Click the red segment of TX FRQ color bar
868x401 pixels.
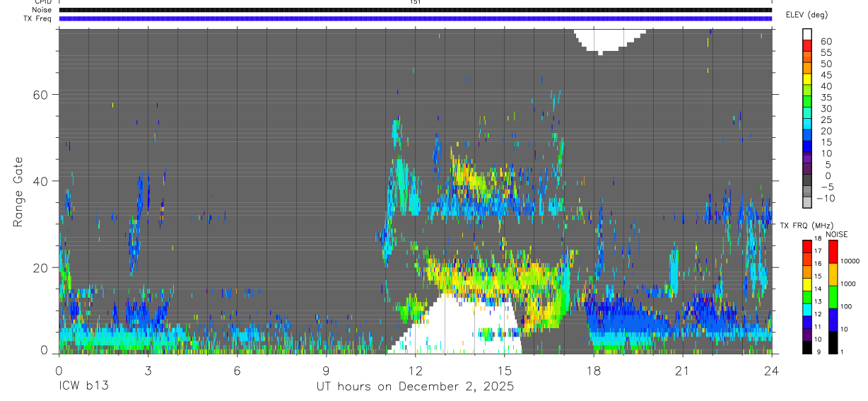pyautogui.click(x=807, y=246)
